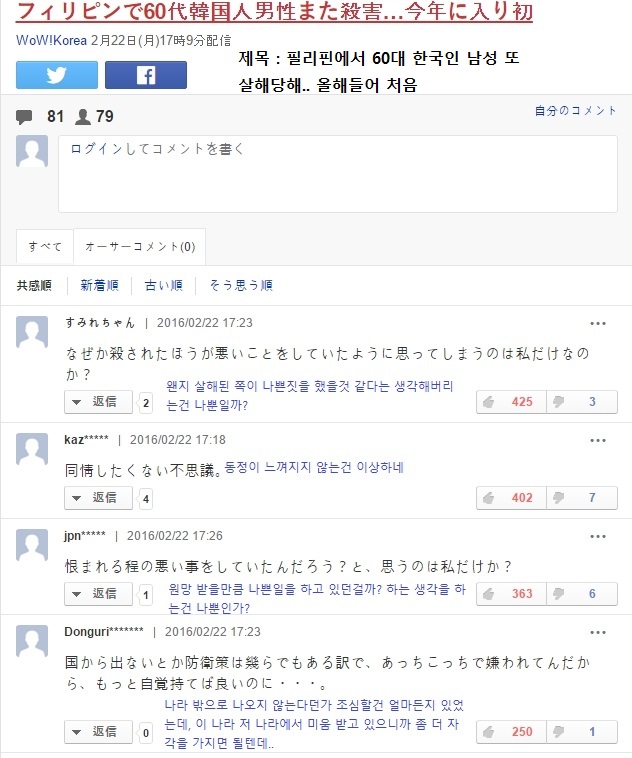Click the comment count speech bubble icon
The image size is (632, 758).
(24, 117)
